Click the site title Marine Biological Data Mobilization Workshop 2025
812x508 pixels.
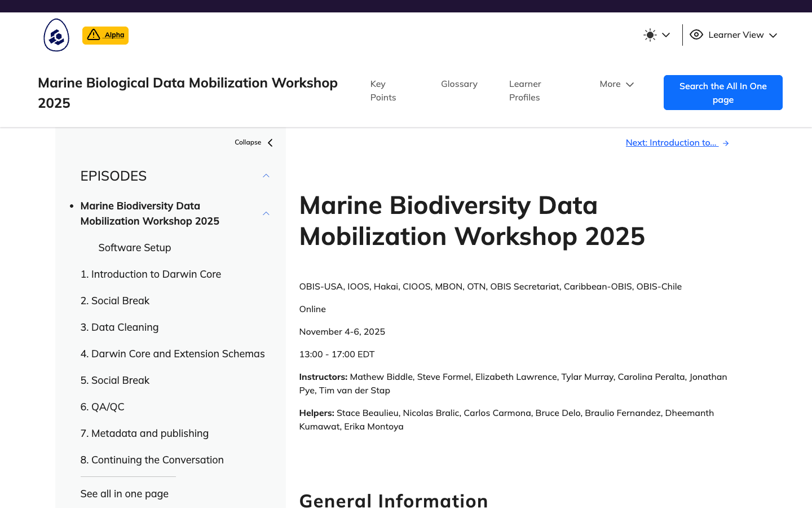(x=188, y=93)
